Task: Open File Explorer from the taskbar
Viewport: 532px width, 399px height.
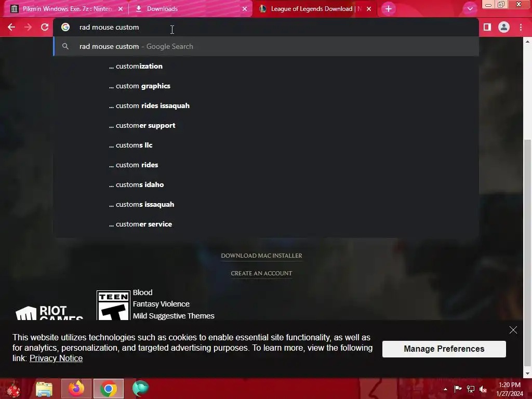Action: click(44, 389)
